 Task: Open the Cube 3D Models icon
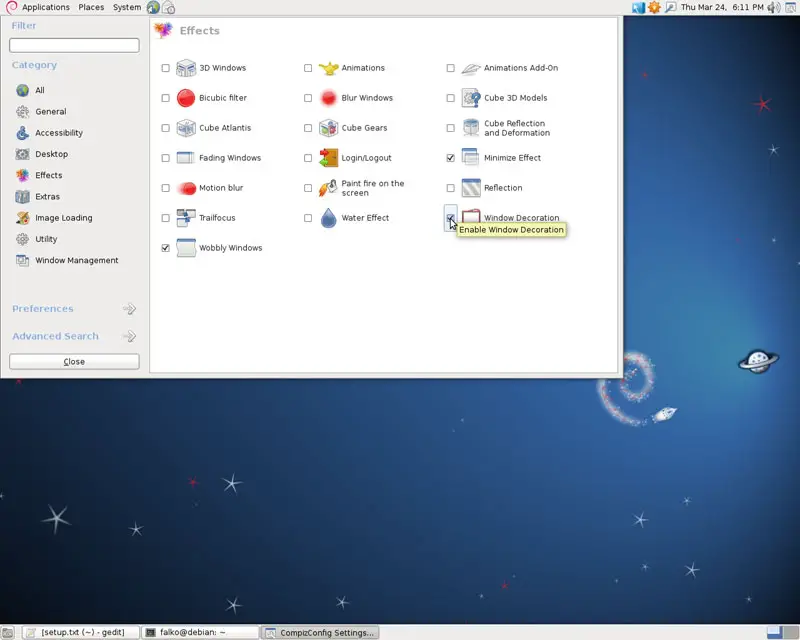471,98
